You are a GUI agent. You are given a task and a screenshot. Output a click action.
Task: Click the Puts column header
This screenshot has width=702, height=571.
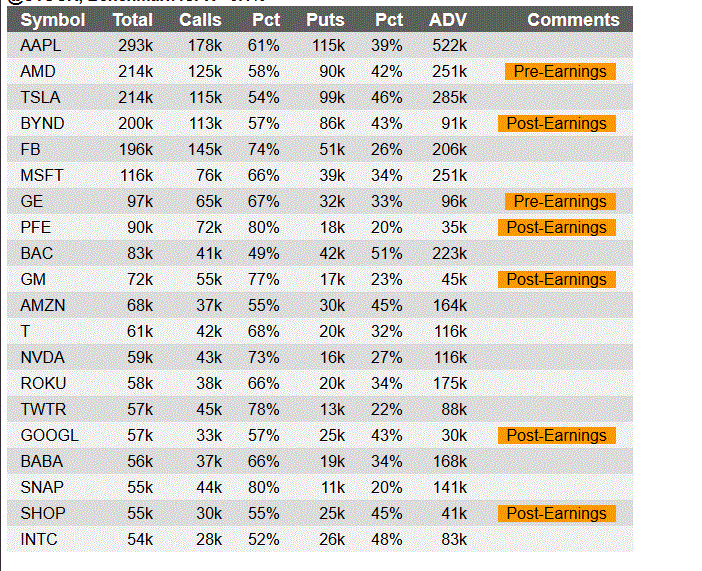pos(325,20)
